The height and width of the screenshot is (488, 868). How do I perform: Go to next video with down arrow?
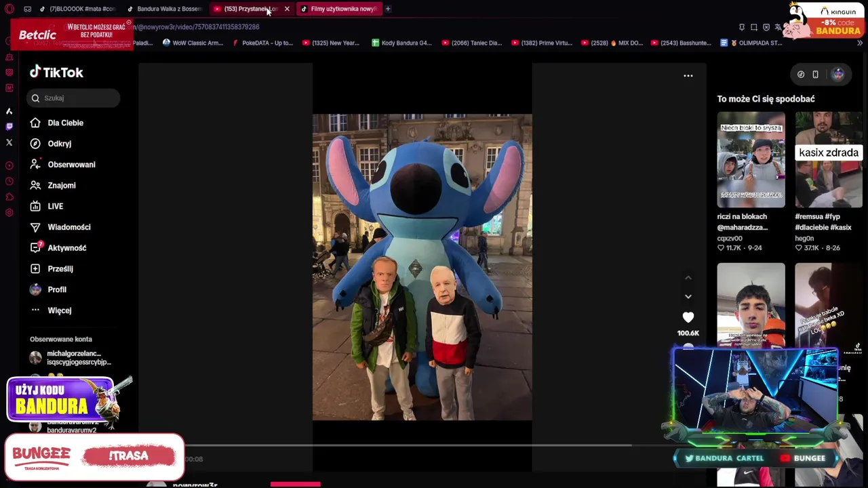click(x=688, y=296)
